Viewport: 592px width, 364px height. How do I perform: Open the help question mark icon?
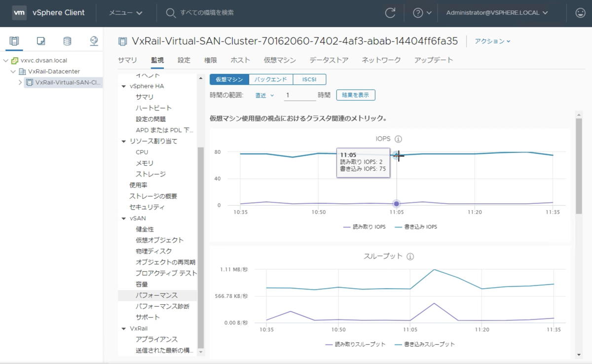tap(418, 13)
